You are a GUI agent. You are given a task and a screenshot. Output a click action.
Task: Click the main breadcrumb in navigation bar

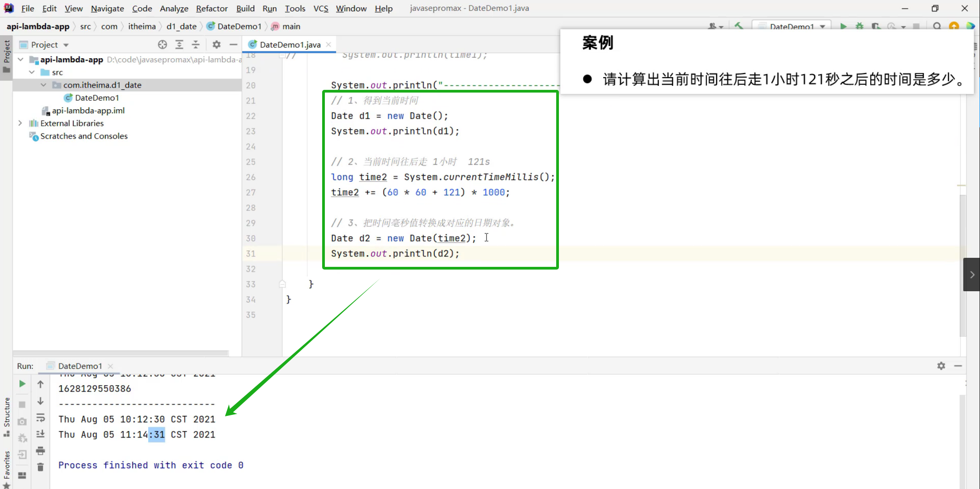point(291,26)
